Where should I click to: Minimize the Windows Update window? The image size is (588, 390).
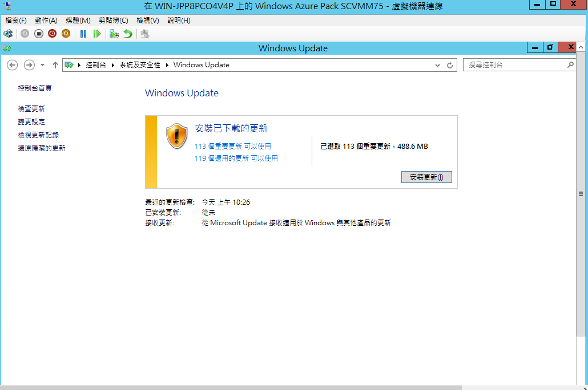tap(535, 47)
